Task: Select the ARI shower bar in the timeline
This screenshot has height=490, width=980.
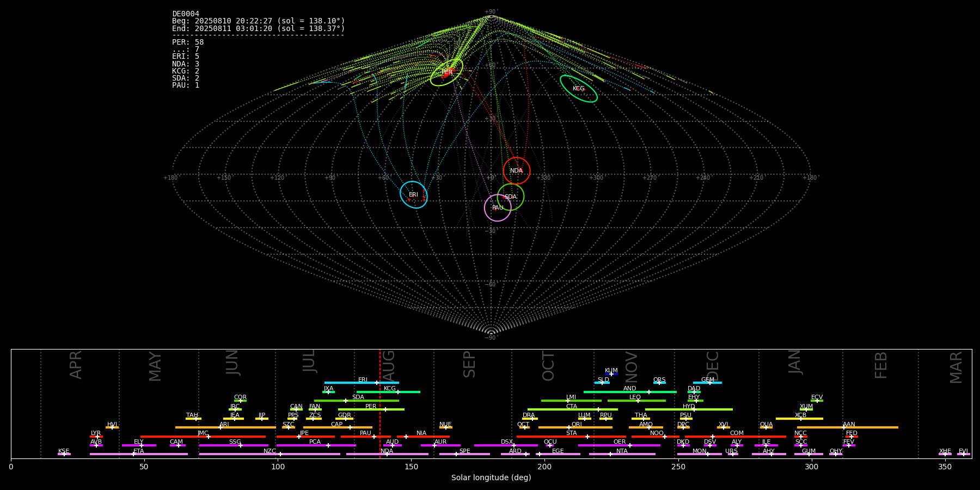Action: [x=225, y=427]
